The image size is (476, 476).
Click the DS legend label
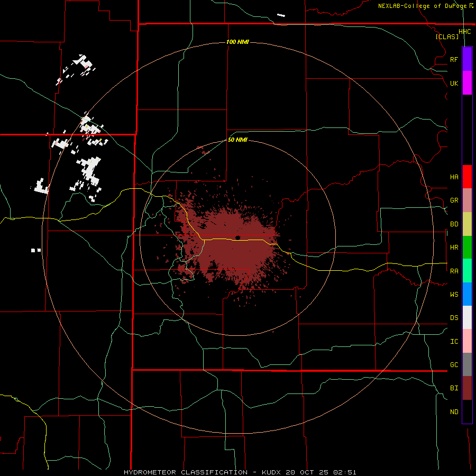[x=454, y=318]
